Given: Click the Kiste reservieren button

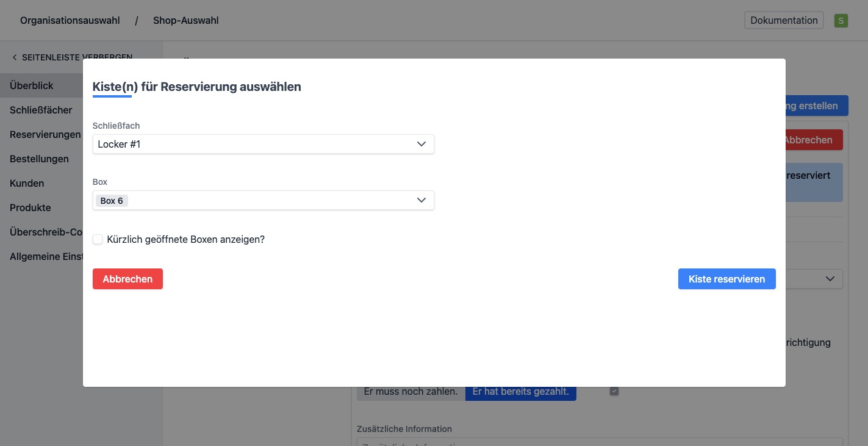Looking at the screenshot, I should 726,279.
